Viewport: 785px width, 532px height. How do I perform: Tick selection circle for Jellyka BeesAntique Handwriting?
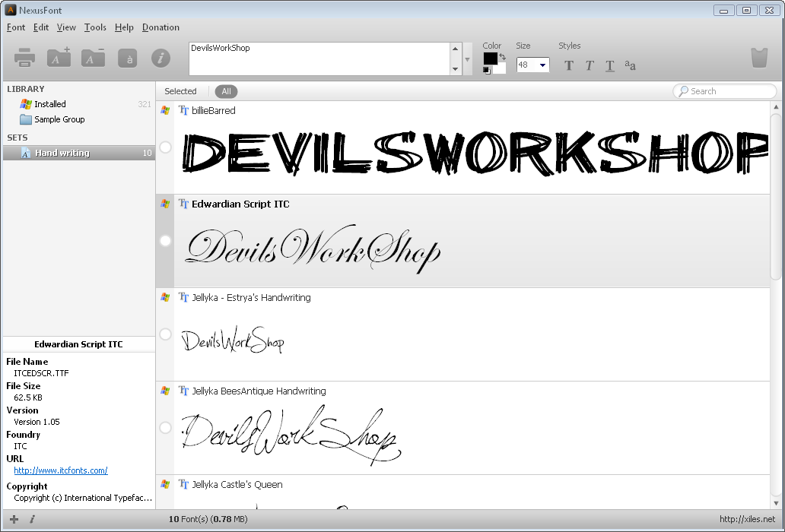tap(165, 428)
